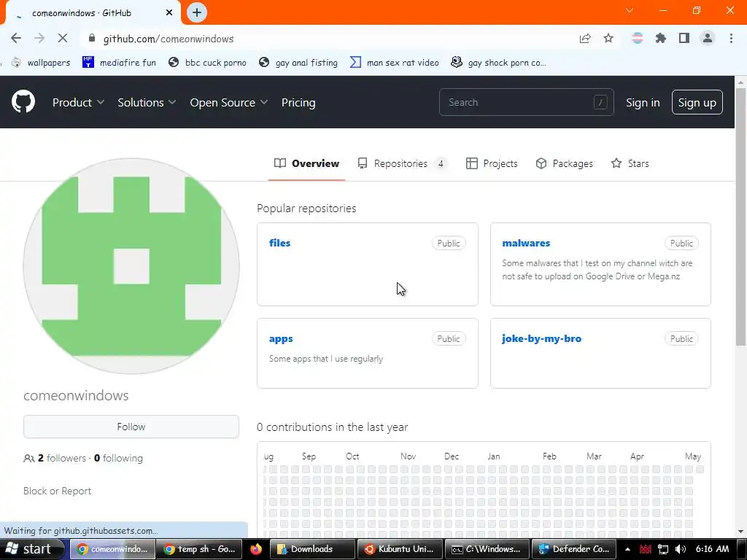
Task: Expand the Solutions menu
Action: pyautogui.click(x=147, y=102)
